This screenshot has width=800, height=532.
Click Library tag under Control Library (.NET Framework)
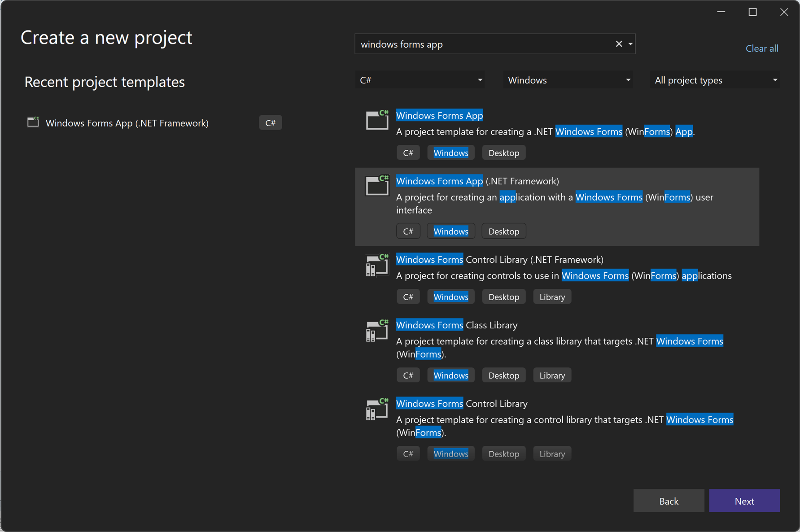[x=552, y=297]
